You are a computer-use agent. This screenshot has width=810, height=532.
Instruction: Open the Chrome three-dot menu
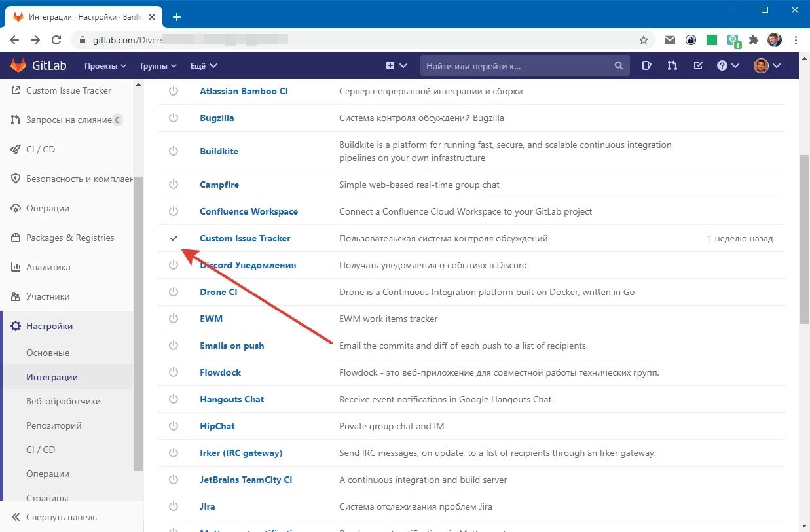796,40
